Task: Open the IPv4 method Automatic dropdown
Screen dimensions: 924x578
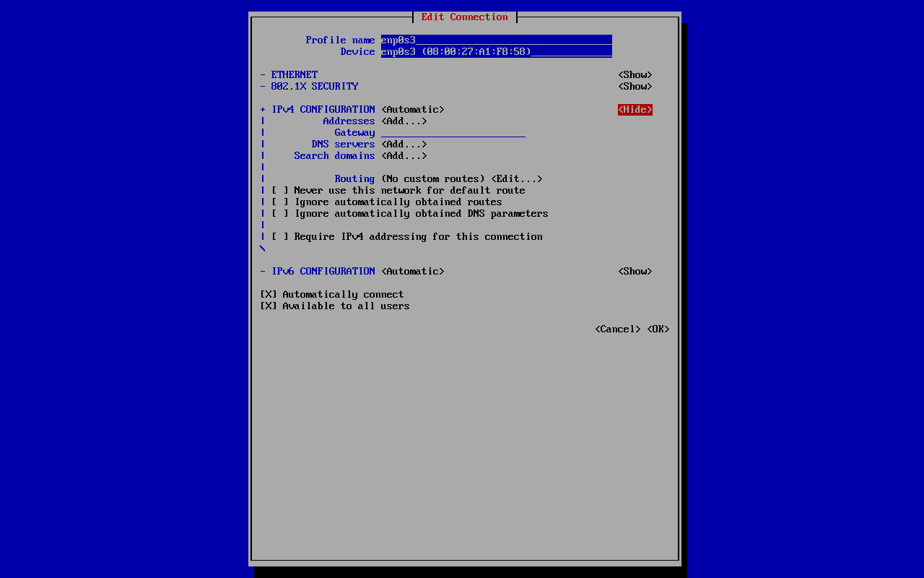Action: [412, 110]
